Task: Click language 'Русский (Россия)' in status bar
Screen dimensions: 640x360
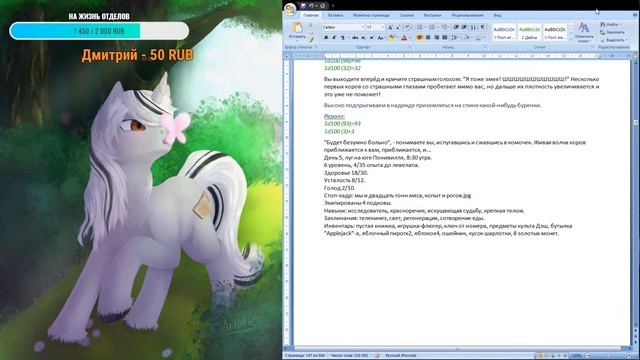Action: pos(401,356)
